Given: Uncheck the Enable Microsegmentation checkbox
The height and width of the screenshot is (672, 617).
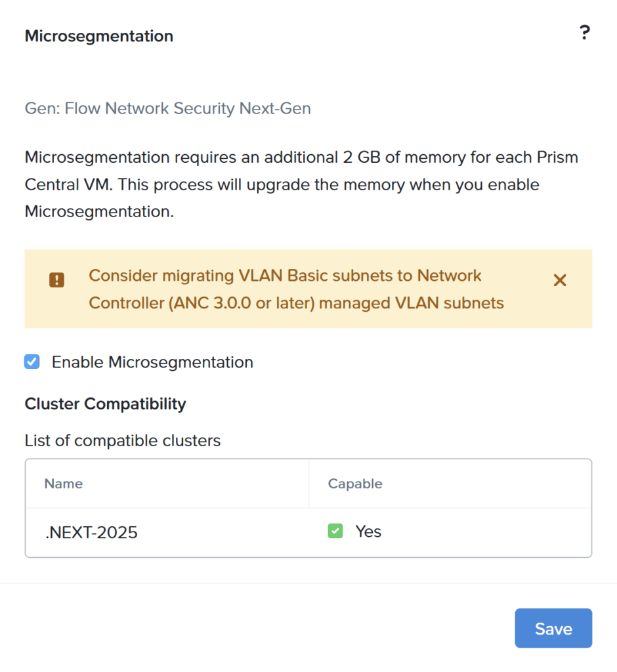Looking at the screenshot, I should [32, 362].
